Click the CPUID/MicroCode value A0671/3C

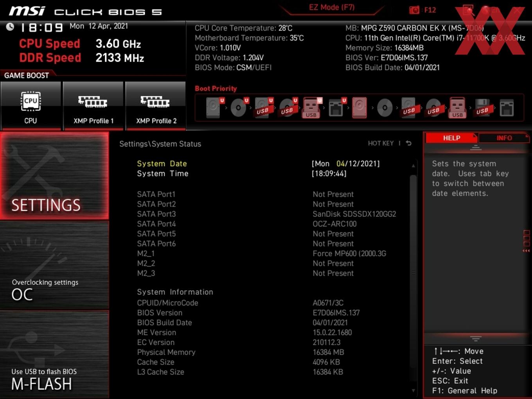coord(328,303)
